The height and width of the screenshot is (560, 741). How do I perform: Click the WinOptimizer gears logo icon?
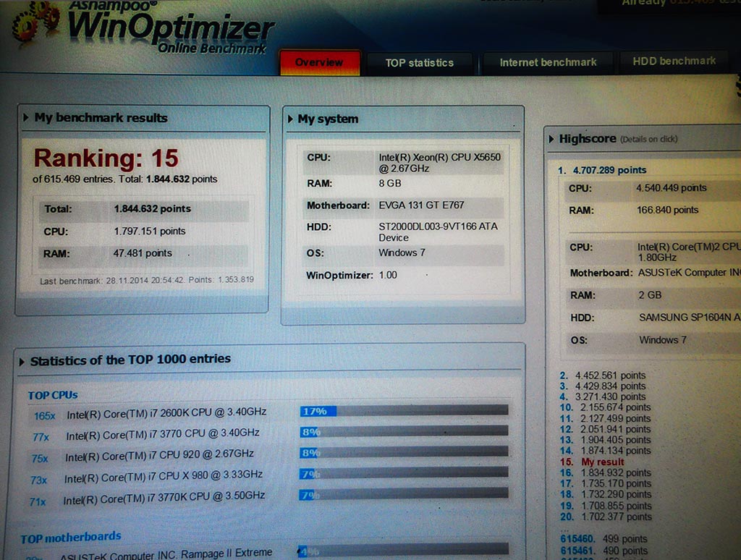[x=37, y=24]
